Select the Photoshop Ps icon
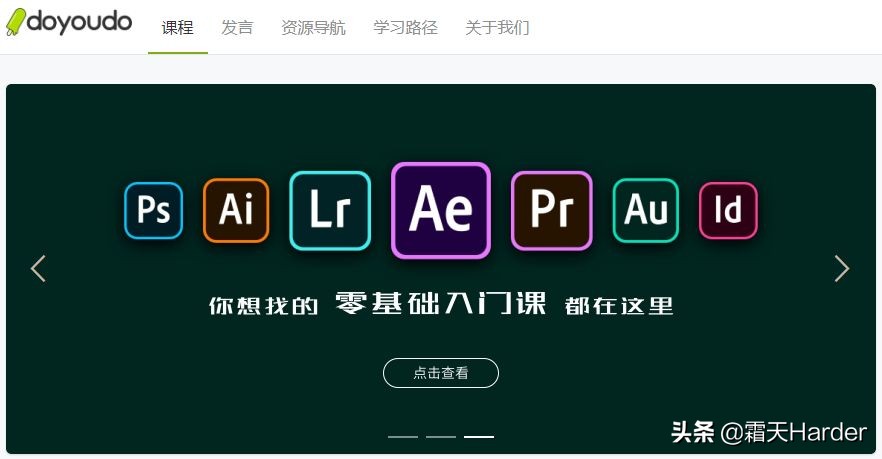The width and height of the screenshot is (882, 459). tap(154, 210)
